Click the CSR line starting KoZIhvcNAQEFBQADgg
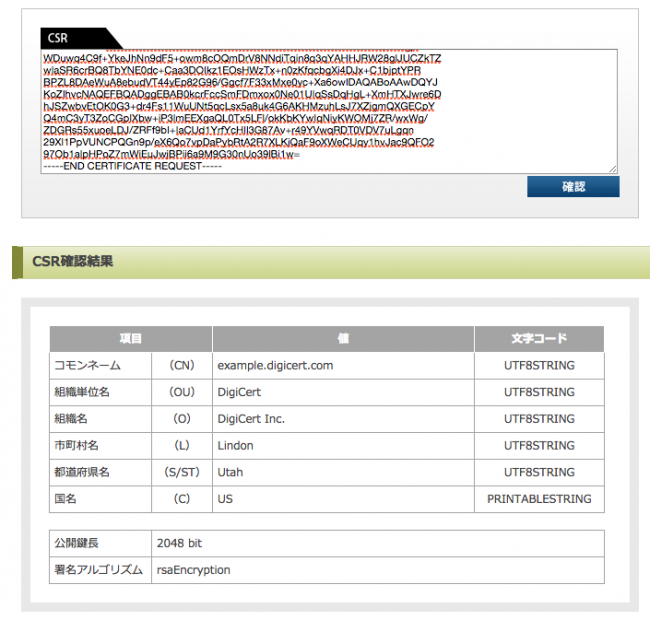 click(x=242, y=94)
